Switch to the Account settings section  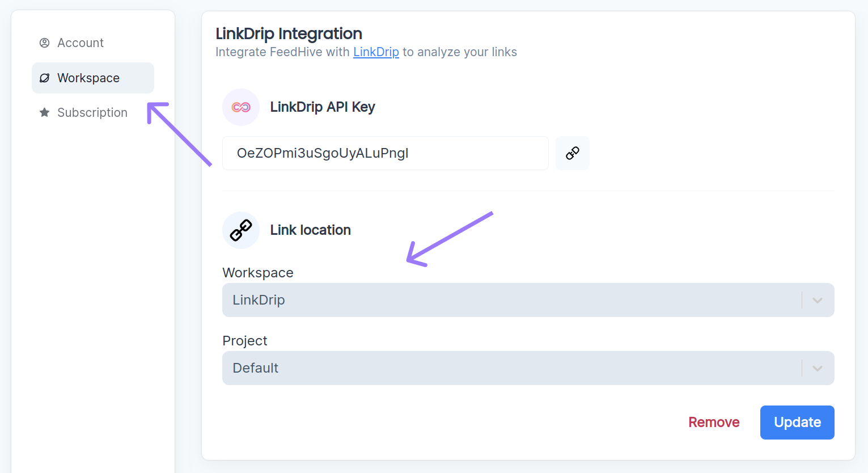(x=80, y=43)
